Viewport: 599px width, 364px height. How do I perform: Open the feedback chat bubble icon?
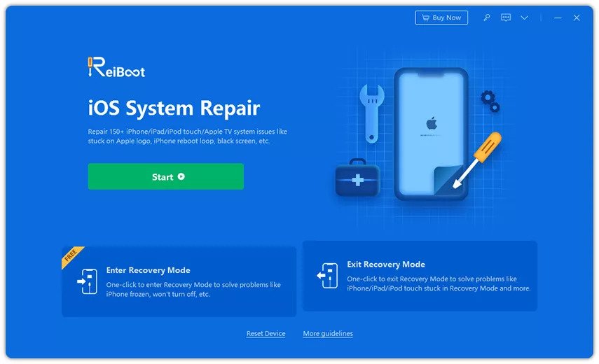click(x=506, y=17)
